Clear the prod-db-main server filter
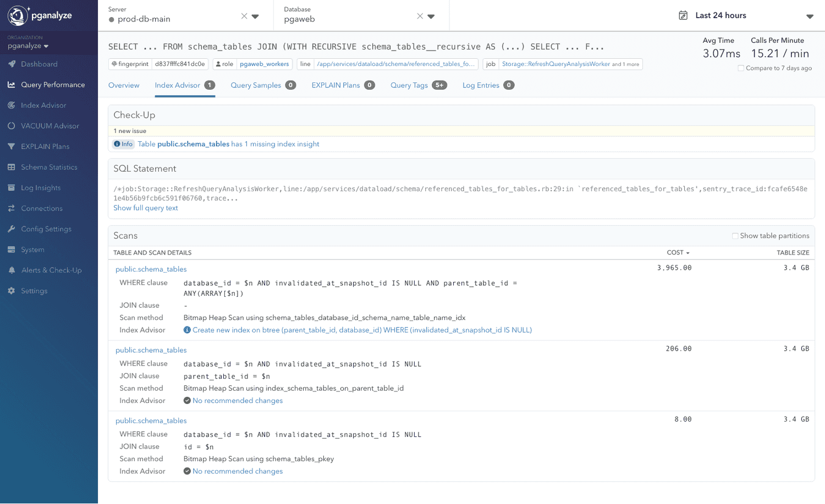 point(244,15)
